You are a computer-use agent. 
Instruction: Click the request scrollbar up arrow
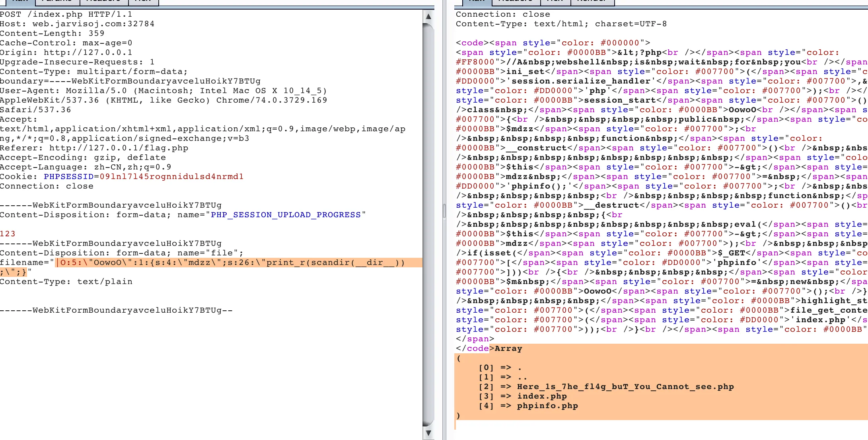point(428,16)
